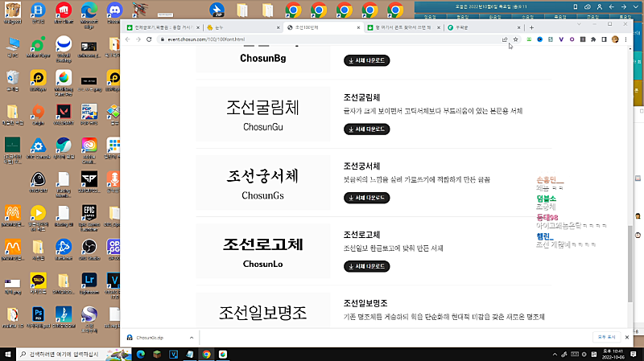Show hidden system tray icons

(555, 355)
